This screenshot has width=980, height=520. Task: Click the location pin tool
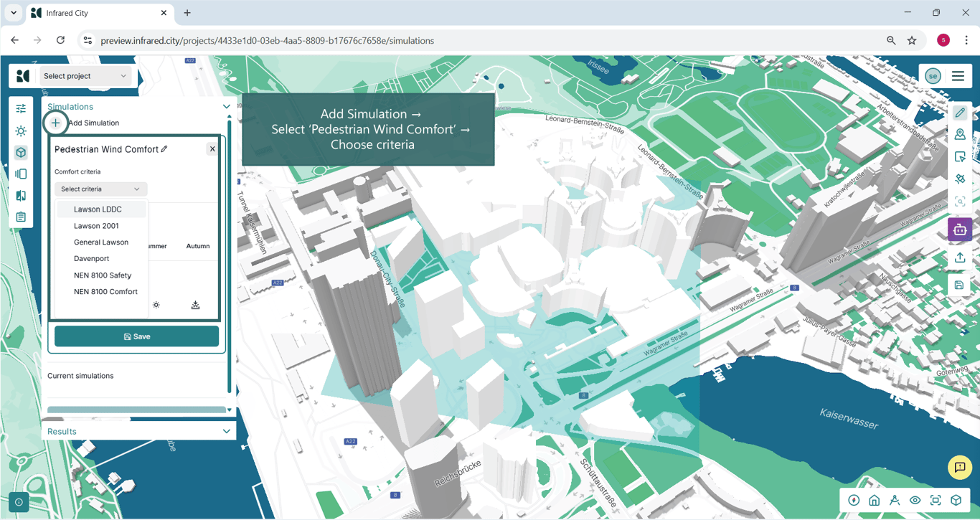tap(960, 135)
